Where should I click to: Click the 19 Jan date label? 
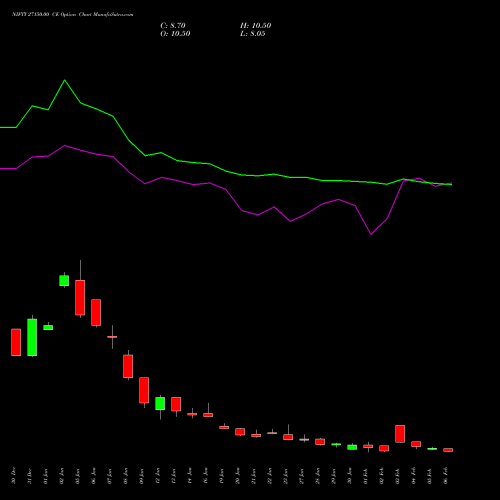pyautogui.click(x=222, y=476)
